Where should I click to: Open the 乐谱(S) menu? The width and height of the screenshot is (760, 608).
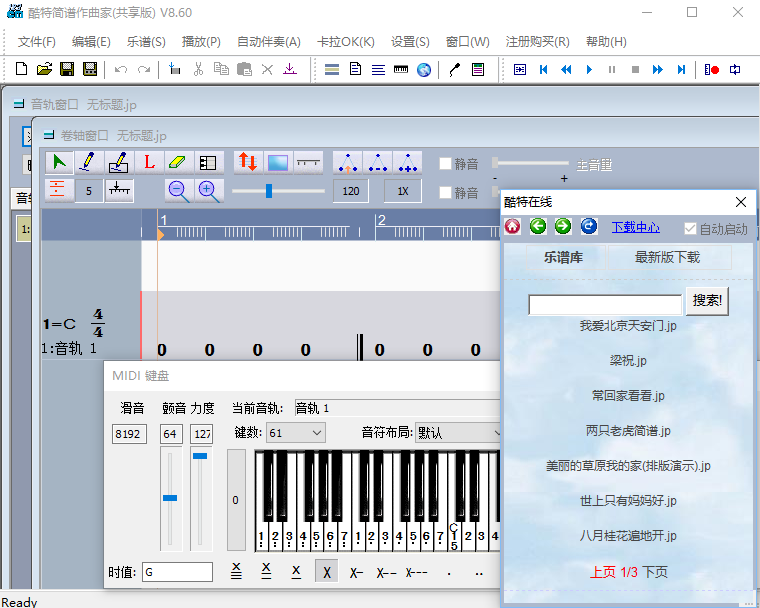(x=146, y=42)
